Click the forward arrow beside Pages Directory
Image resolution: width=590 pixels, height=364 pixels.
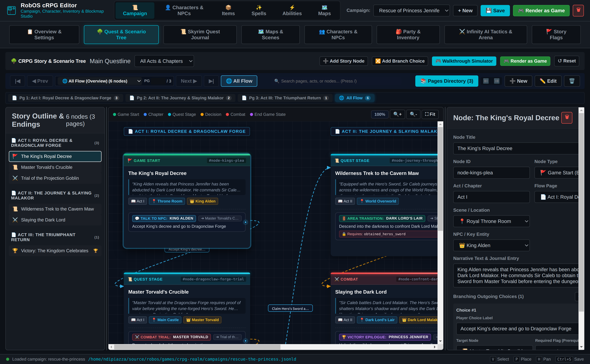coord(497,81)
